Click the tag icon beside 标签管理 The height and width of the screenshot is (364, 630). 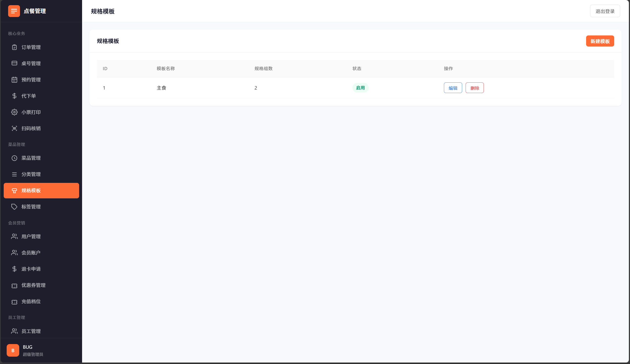click(x=14, y=207)
